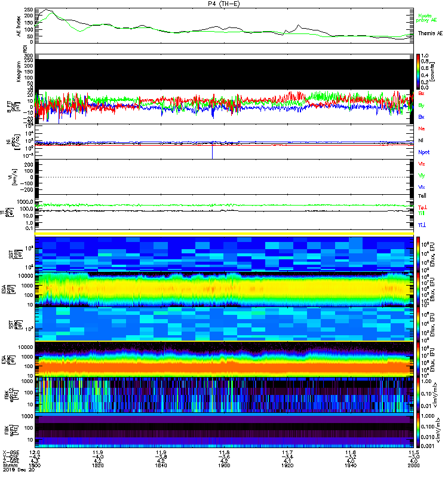Click the hhmm row label
The width and height of the screenshot is (448, 478).
coord(10,465)
